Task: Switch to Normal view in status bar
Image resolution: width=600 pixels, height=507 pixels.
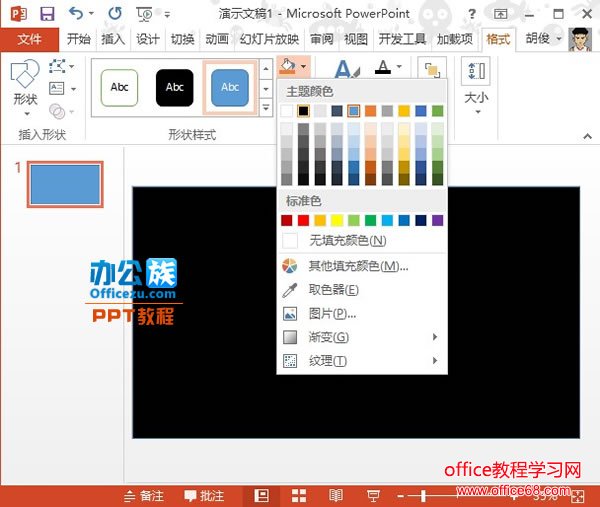Action: pos(261,496)
